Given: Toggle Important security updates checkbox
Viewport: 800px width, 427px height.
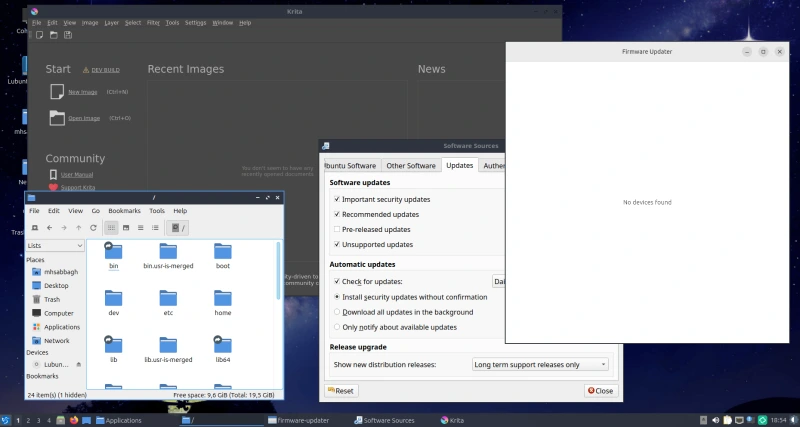Looking at the screenshot, I should [337, 199].
